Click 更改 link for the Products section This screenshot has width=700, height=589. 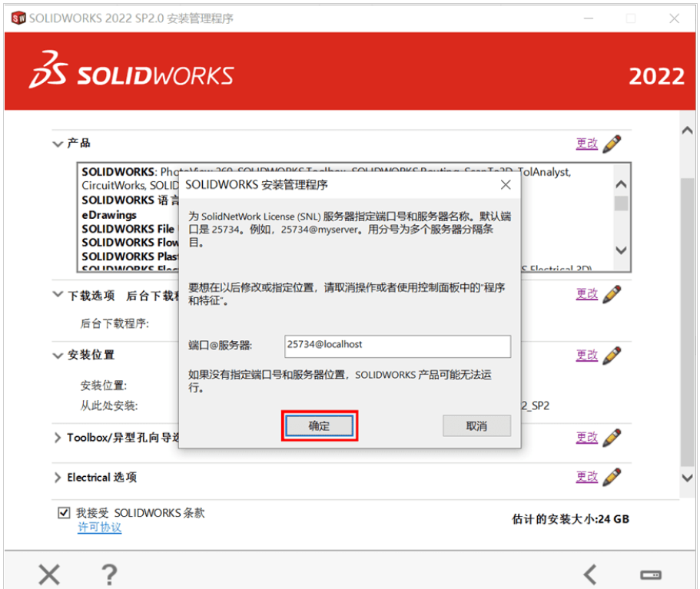pos(586,144)
